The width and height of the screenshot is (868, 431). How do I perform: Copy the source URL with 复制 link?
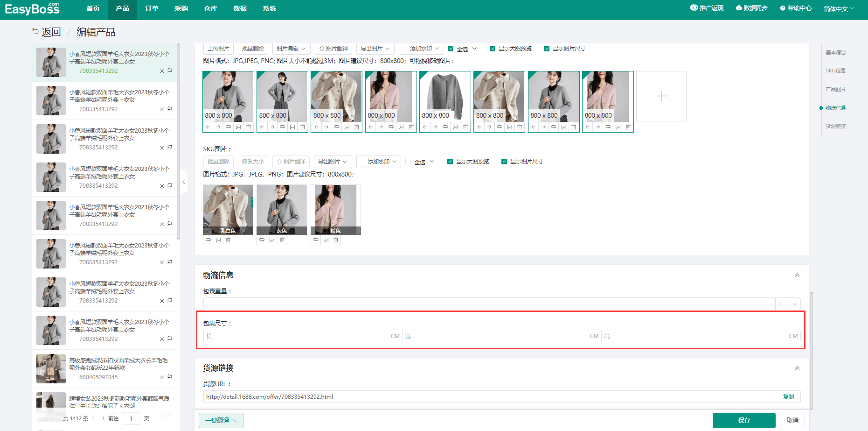click(788, 397)
